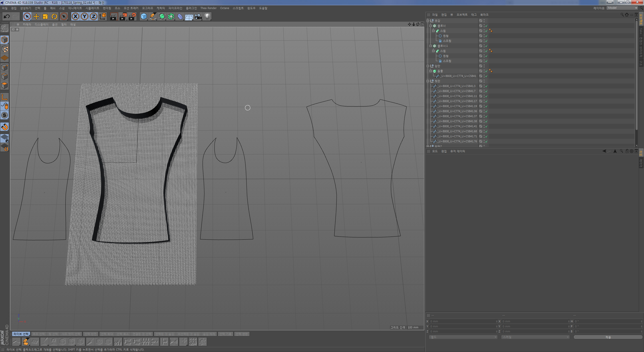Collapse first 스윕 under 클로너

433,31
